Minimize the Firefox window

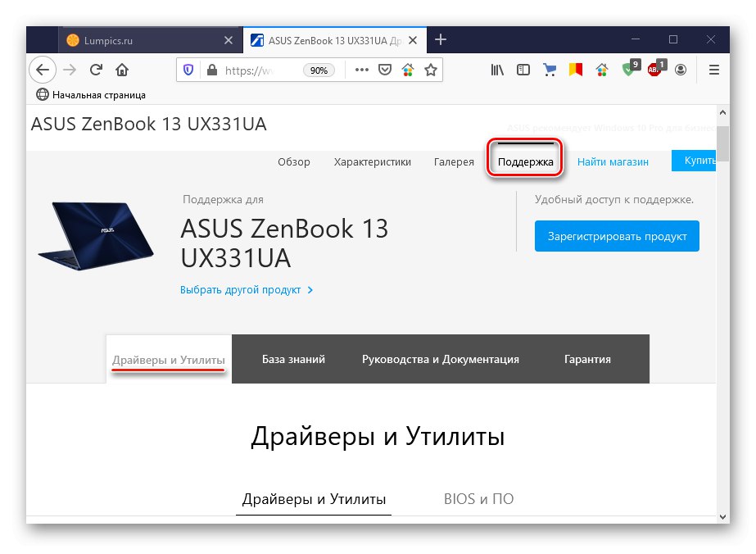pos(636,39)
